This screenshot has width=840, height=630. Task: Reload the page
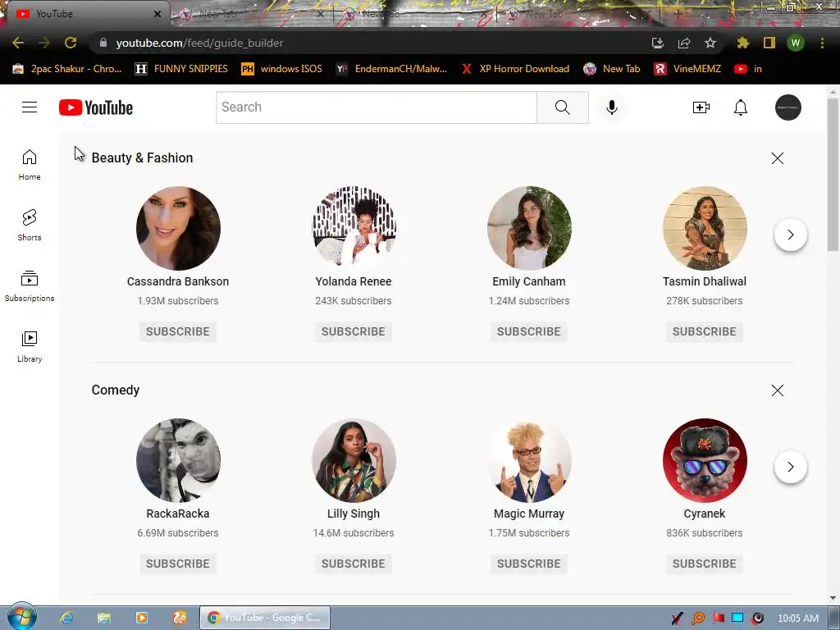71,43
